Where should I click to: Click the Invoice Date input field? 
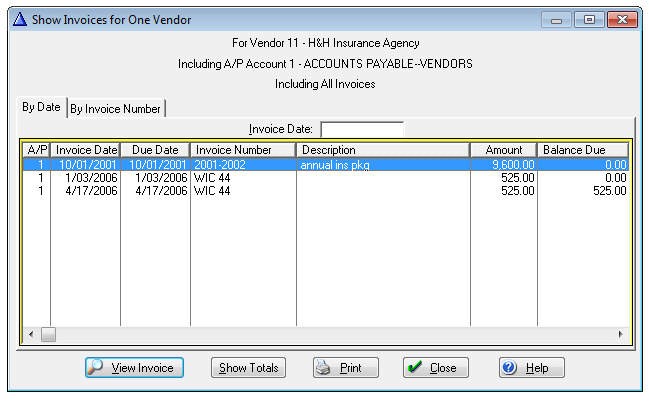point(361,129)
